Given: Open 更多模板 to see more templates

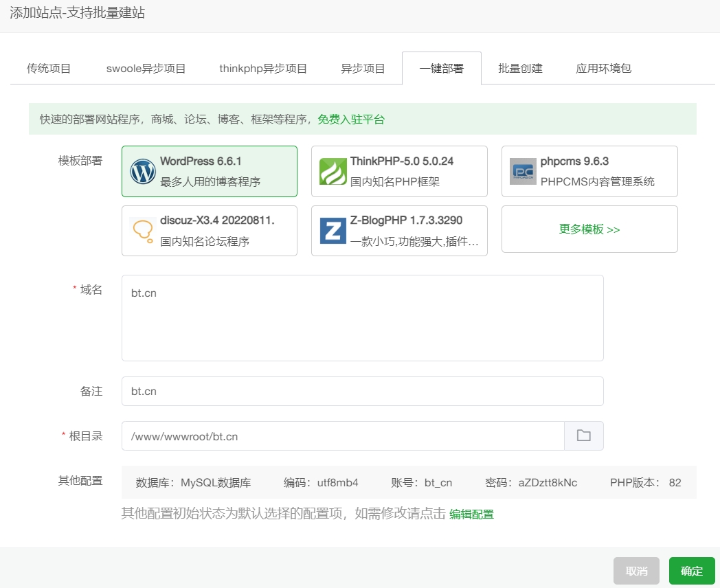Looking at the screenshot, I should 589,229.
